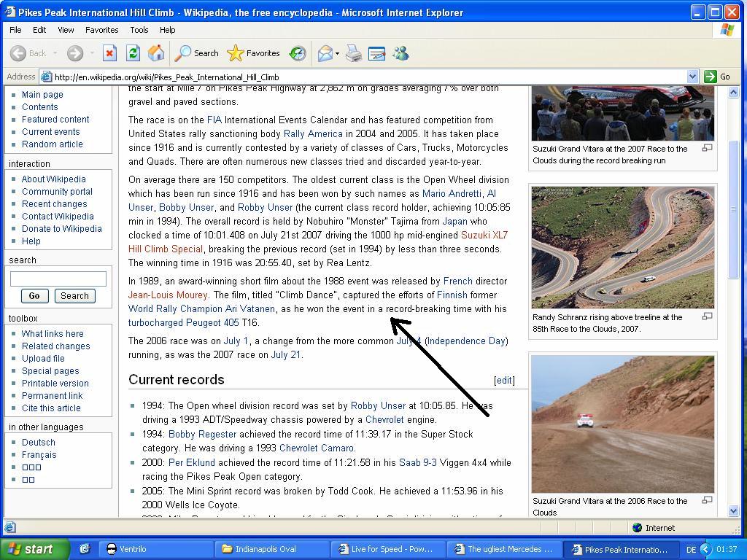Click the Mail envelope icon
747x560 pixels.
click(x=325, y=53)
